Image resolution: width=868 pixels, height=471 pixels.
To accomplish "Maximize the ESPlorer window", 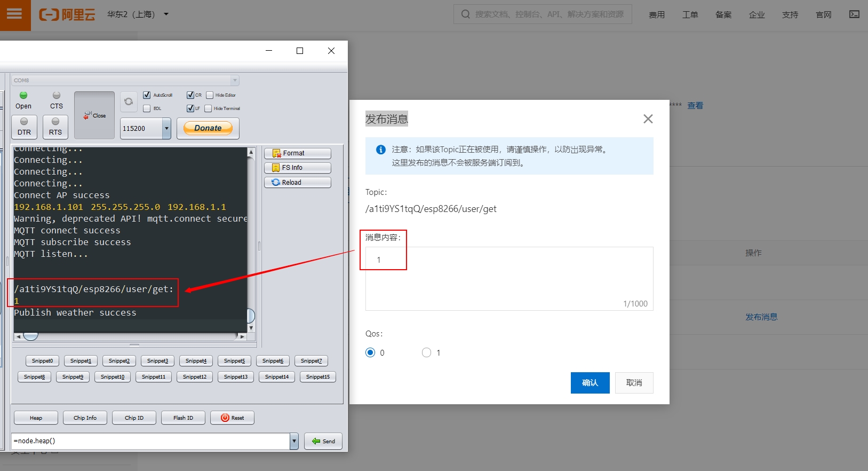I will coord(300,51).
